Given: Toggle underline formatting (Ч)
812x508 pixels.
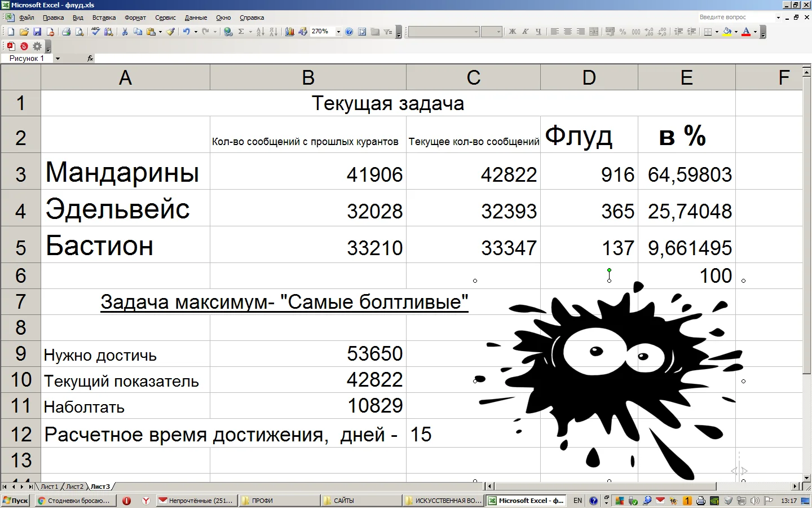Looking at the screenshot, I should (538, 32).
